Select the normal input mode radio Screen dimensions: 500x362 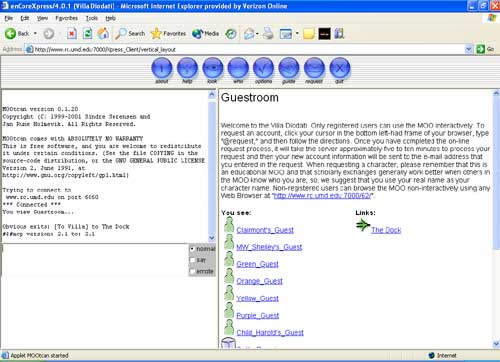(x=192, y=249)
